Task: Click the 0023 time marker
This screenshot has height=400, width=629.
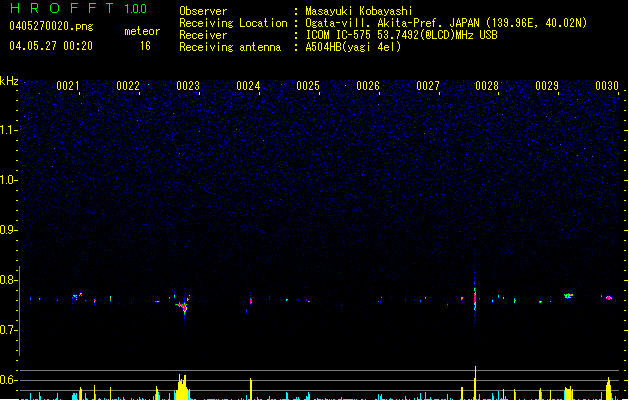Action: (x=188, y=86)
